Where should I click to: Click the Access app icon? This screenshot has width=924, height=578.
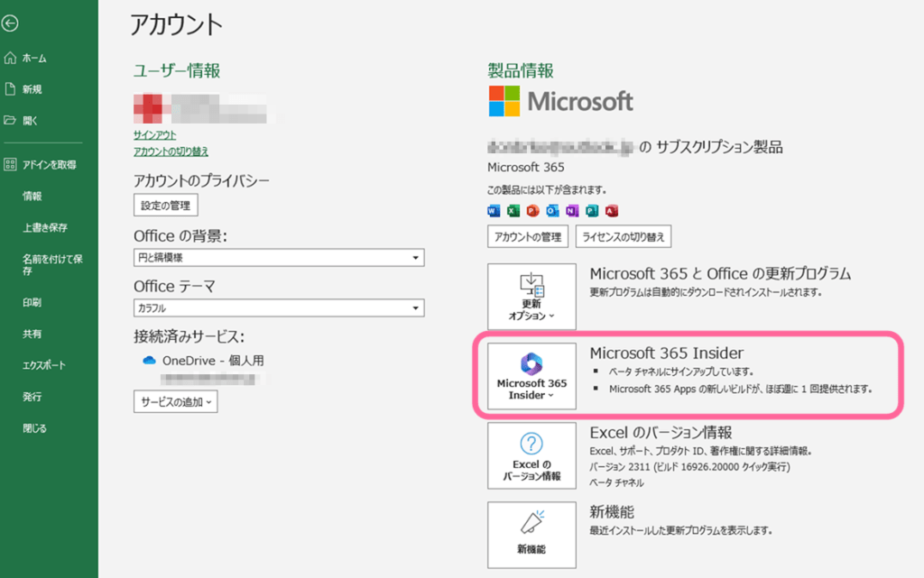pyautogui.click(x=612, y=211)
